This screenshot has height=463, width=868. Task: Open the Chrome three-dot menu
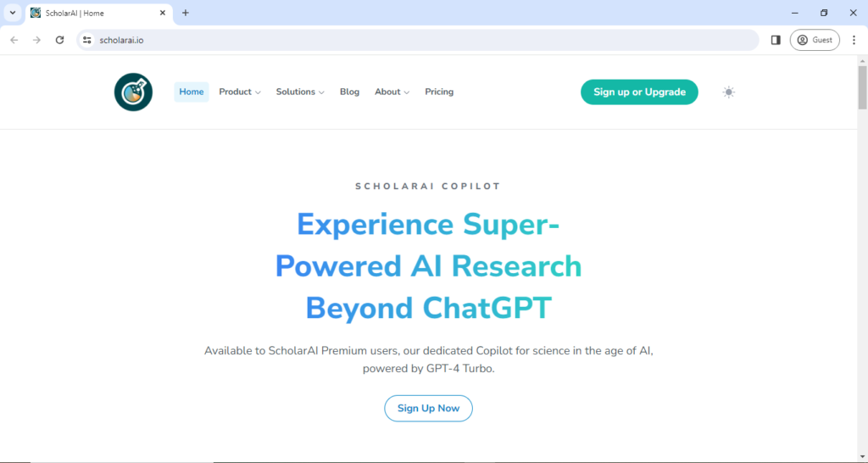coord(854,40)
